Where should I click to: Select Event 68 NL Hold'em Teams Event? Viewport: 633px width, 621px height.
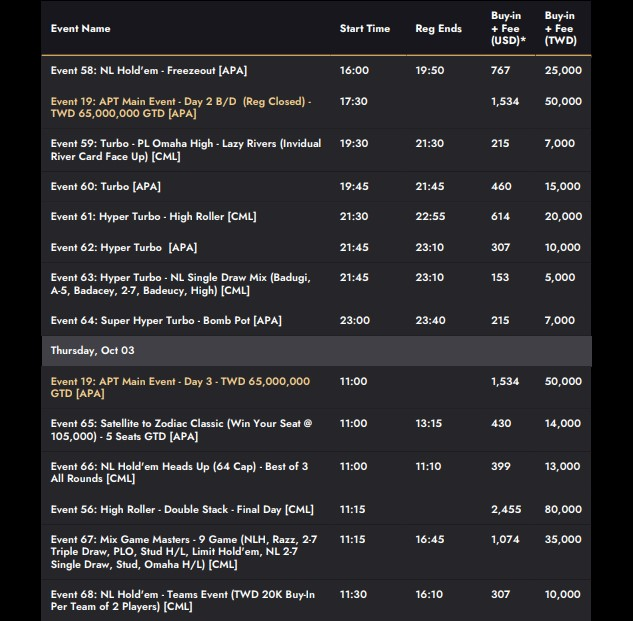click(183, 600)
